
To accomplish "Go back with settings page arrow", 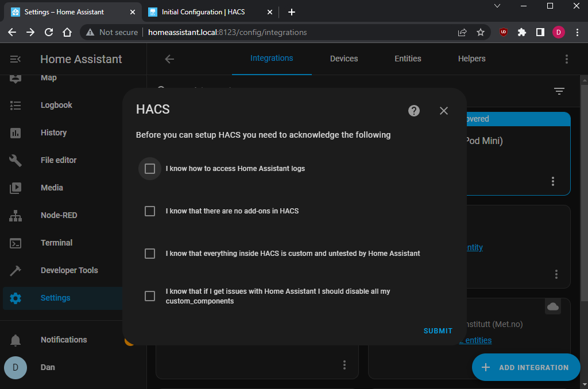I will 169,59.
